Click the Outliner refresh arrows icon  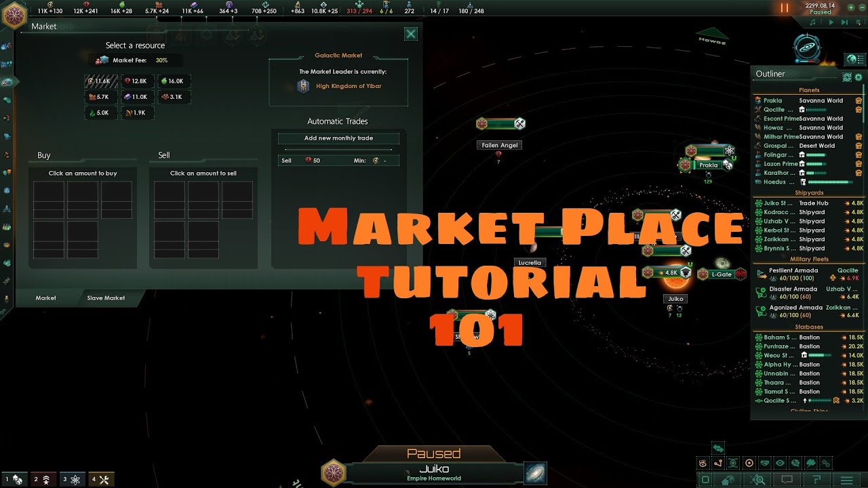[847, 77]
